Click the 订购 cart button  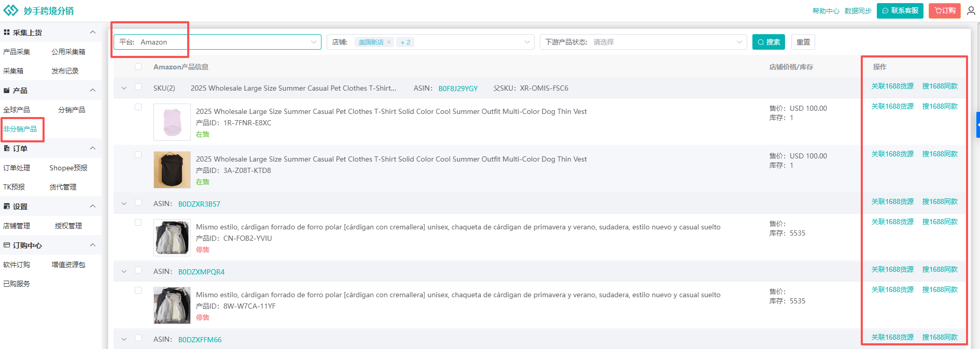click(944, 11)
